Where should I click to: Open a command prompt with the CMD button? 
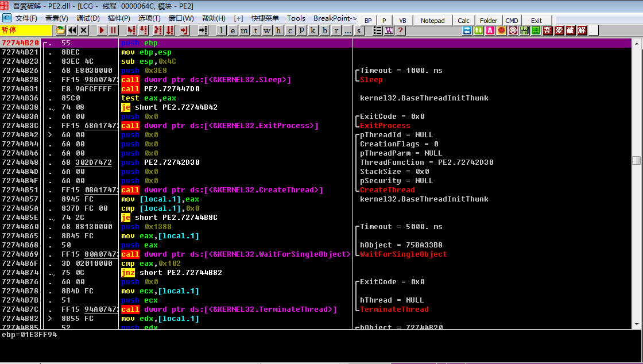click(x=512, y=21)
